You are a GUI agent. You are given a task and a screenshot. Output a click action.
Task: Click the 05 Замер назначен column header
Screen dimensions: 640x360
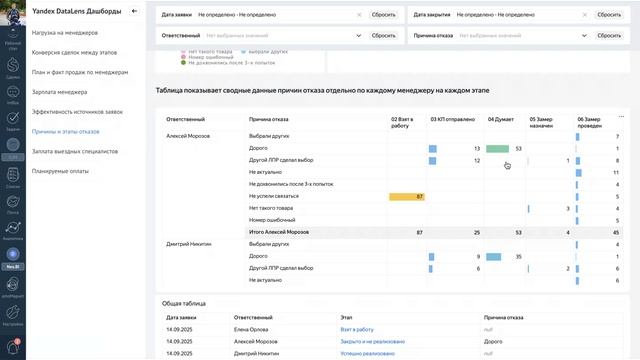click(541, 122)
